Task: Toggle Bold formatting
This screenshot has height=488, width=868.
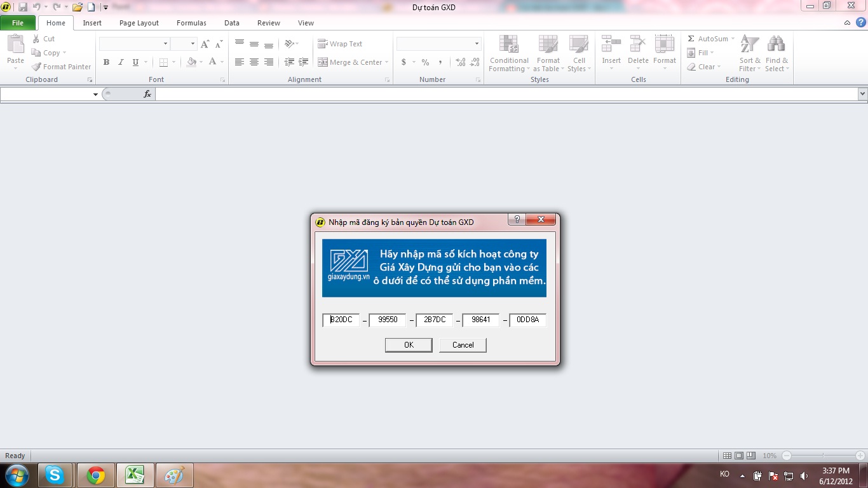Action: pos(106,62)
